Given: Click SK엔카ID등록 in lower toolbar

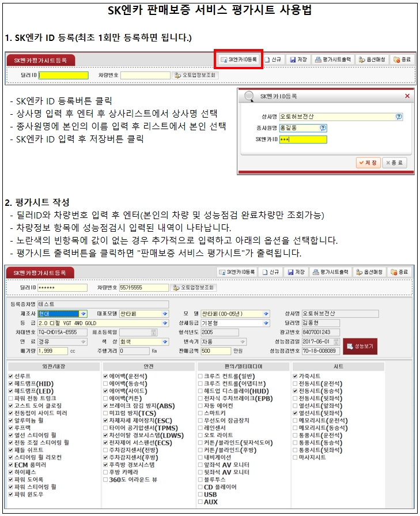Looking at the screenshot, I should click(x=237, y=272).
